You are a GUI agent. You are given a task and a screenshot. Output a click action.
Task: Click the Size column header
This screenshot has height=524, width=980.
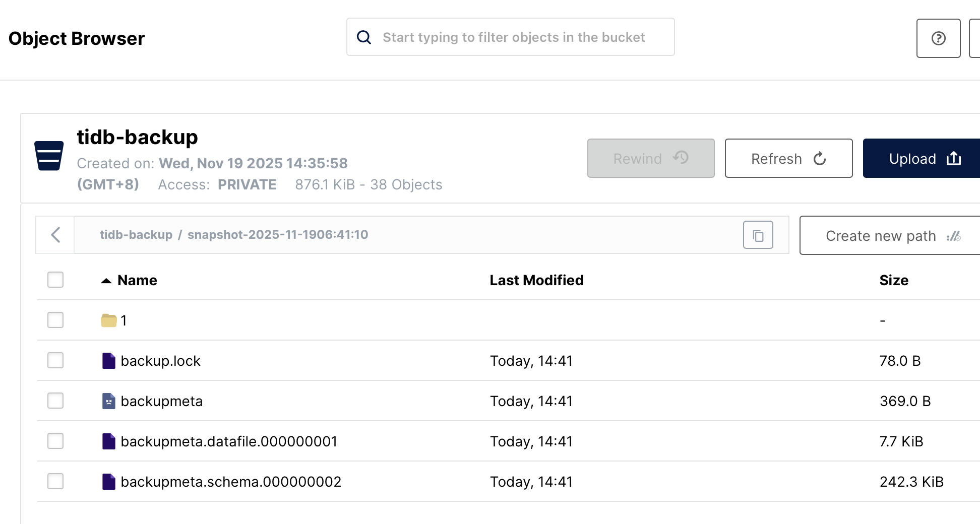point(893,280)
